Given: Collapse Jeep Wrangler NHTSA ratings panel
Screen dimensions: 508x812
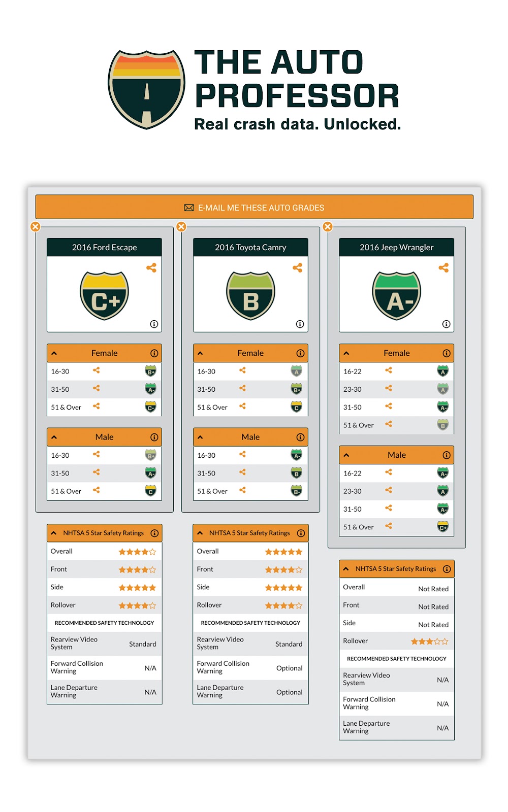Looking at the screenshot, I should click(346, 569).
